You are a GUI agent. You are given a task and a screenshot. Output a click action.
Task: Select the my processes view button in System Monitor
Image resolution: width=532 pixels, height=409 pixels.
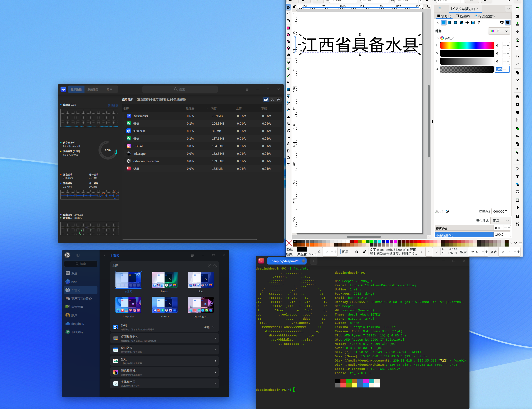[272, 100]
